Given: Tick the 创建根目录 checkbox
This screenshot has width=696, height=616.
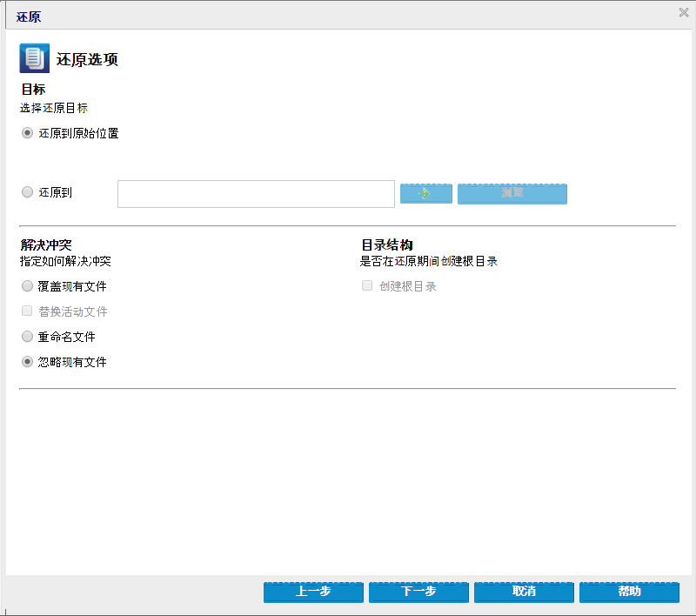Looking at the screenshot, I should pyautogui.click(x=367, y=286).
